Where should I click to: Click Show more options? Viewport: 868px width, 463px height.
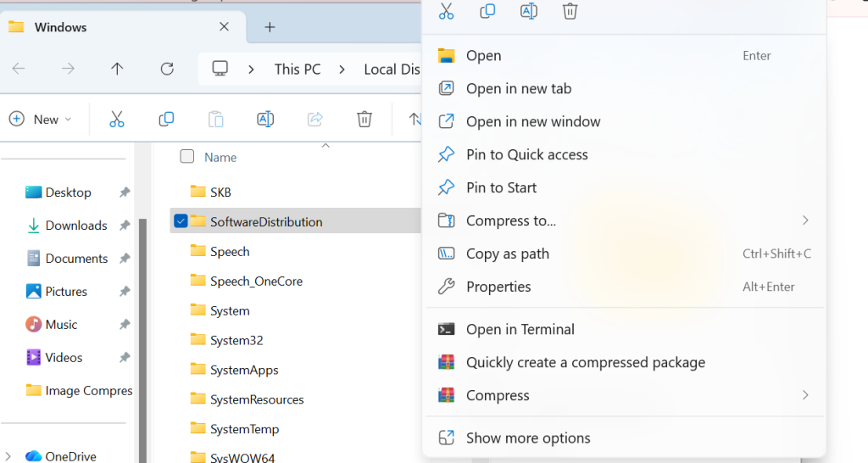coord(528,438)
